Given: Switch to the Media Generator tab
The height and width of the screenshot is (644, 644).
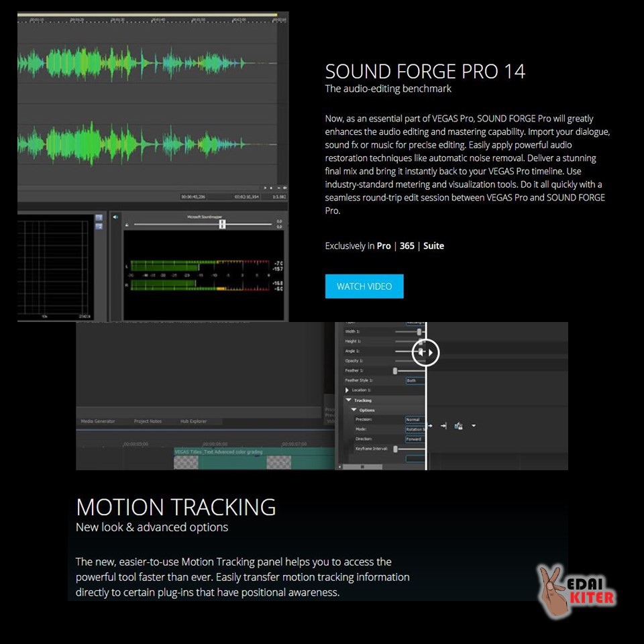Looking at the screenshot, I should coord(98,421).
